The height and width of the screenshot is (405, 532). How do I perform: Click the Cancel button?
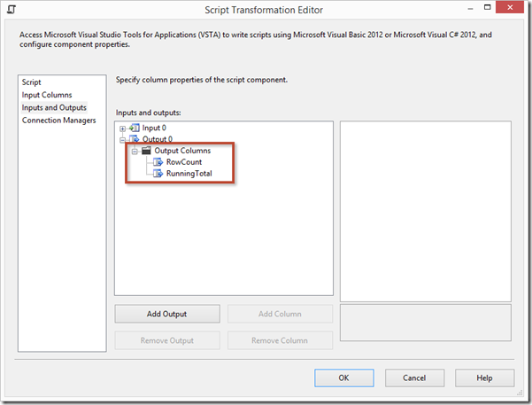tap(414, 378)
